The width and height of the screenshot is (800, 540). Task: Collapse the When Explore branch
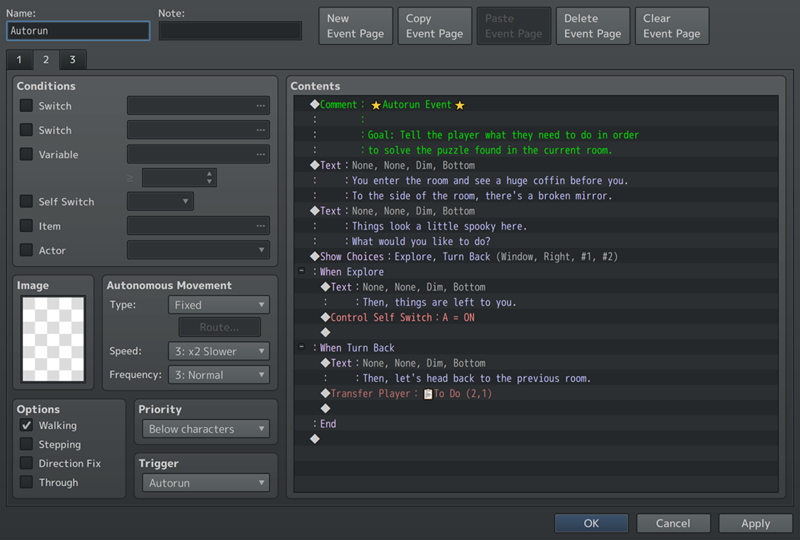pyautogui.click(x=301, y=272)
